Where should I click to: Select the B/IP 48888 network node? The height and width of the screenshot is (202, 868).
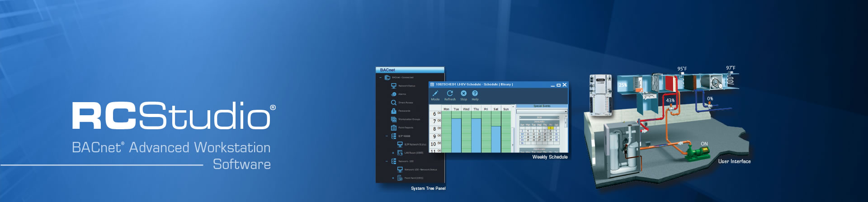coord(401,136)
